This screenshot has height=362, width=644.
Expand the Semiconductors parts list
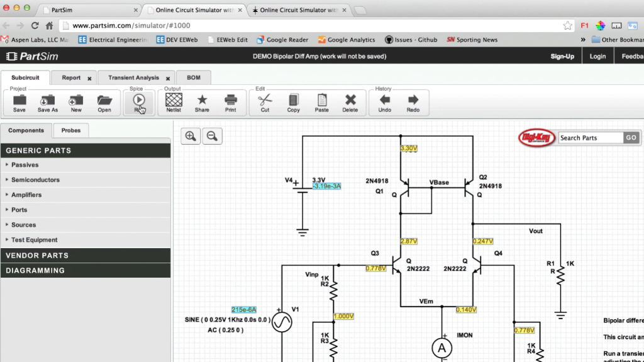point(35,180)
